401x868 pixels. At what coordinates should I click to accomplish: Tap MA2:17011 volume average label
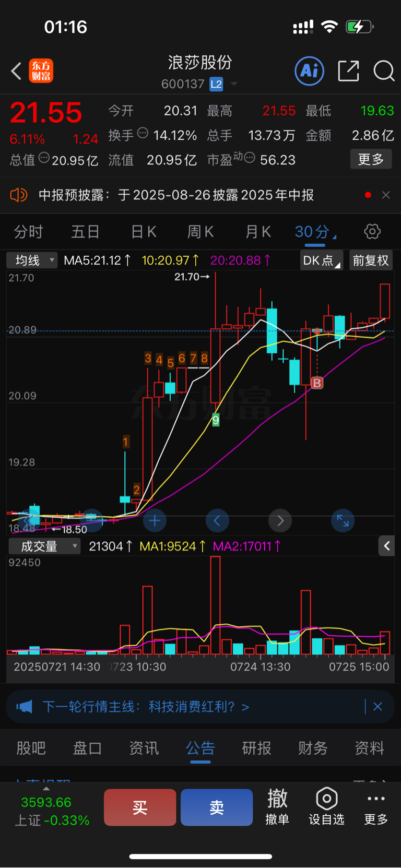tap(247, 546)
